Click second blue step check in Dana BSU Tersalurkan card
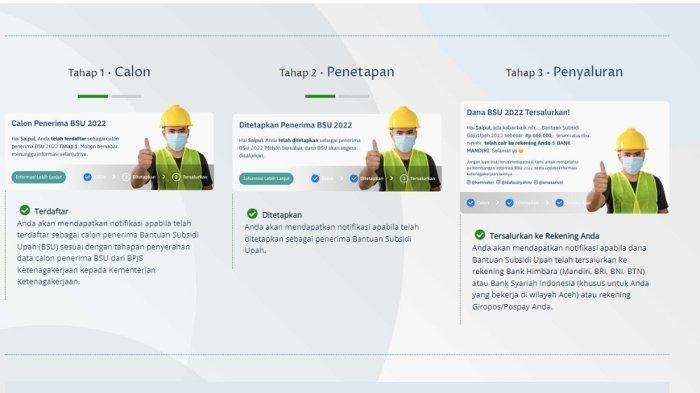 (x=509, y=203)
